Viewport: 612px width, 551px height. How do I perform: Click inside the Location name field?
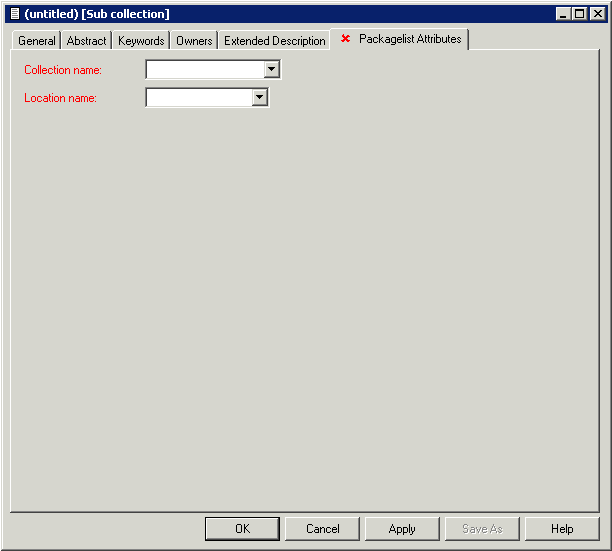pyautogui.click(x=198, y=98)
